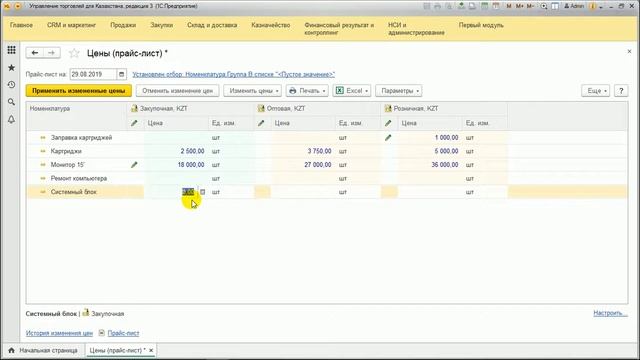Open the date picker calendar icon
The width and height of the screenshot is (640, 360).
pyautogui.click(x=121, y=74)
